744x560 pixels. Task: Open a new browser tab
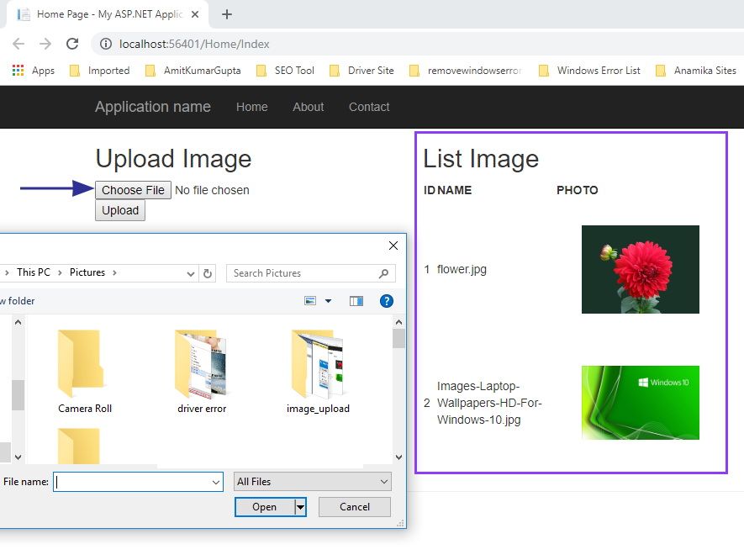[227, 14]
